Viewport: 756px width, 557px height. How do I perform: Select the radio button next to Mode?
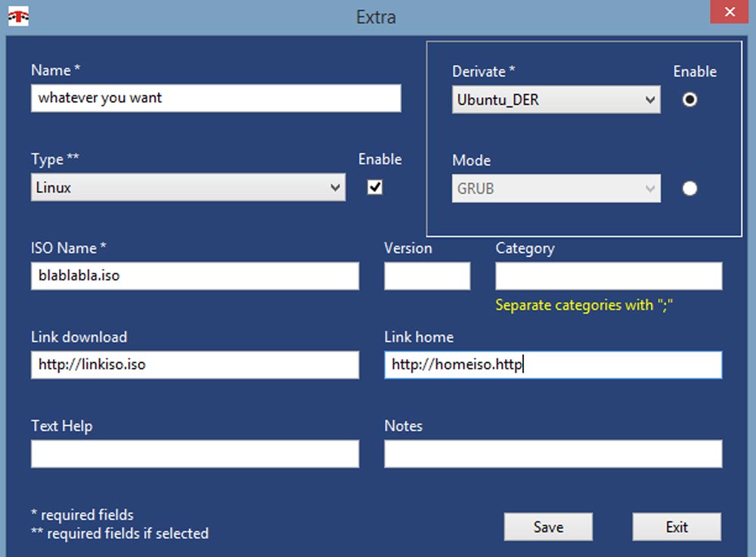[689, 188]
